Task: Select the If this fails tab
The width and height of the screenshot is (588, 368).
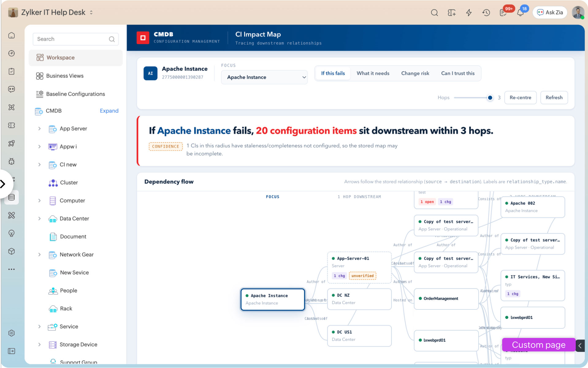Action: [x=333, y=73]
